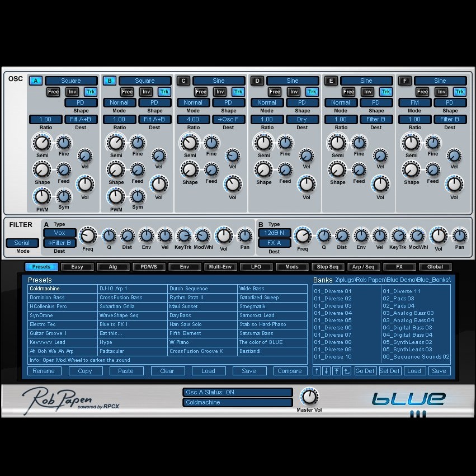The height and width of the screenshot is (476, 476).
Task: Enable Oscillator C with its C button
Action: tap(183, 81)
